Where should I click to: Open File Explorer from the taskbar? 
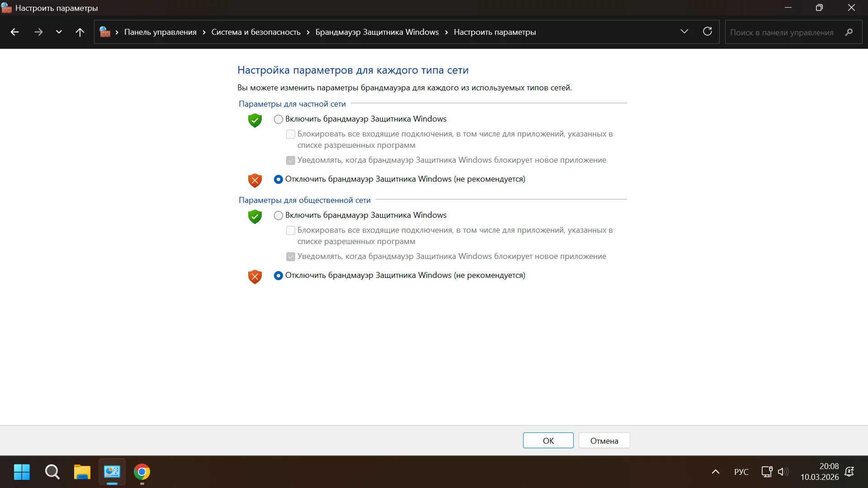82,472
